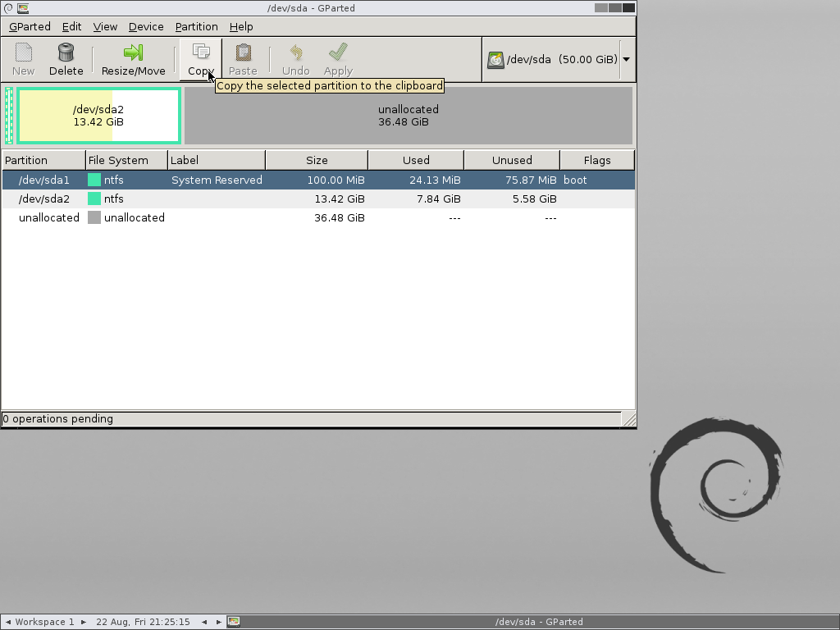Click the unallocated 36.48 GiB disk block
Viewport: 840px width, 630px height.
click(x=408, y=116)
